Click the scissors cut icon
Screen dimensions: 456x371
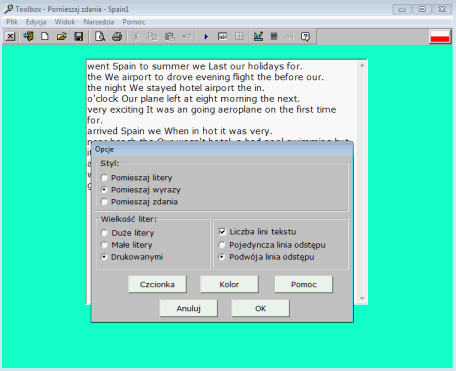[136, 36]
